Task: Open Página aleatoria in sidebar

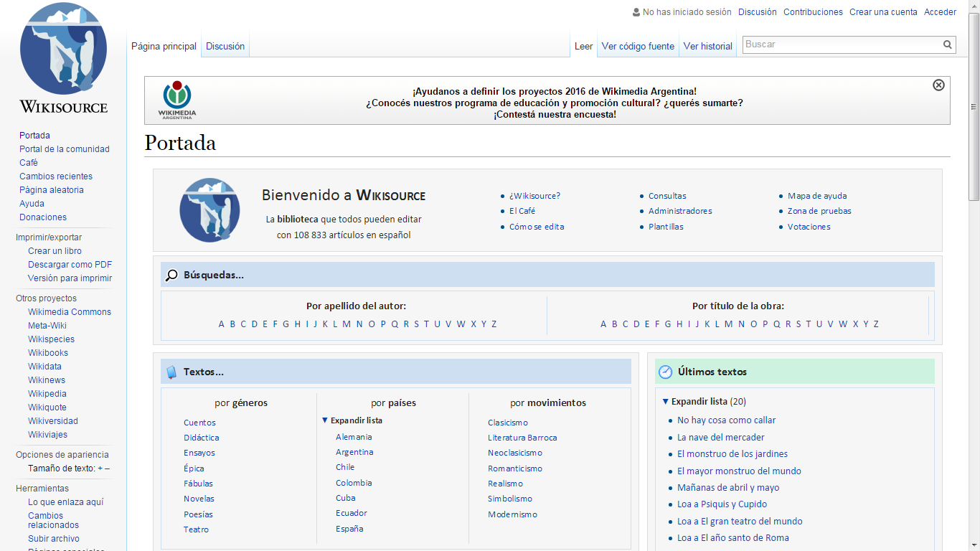Action: pyautogui.click(x=52, y=190)
